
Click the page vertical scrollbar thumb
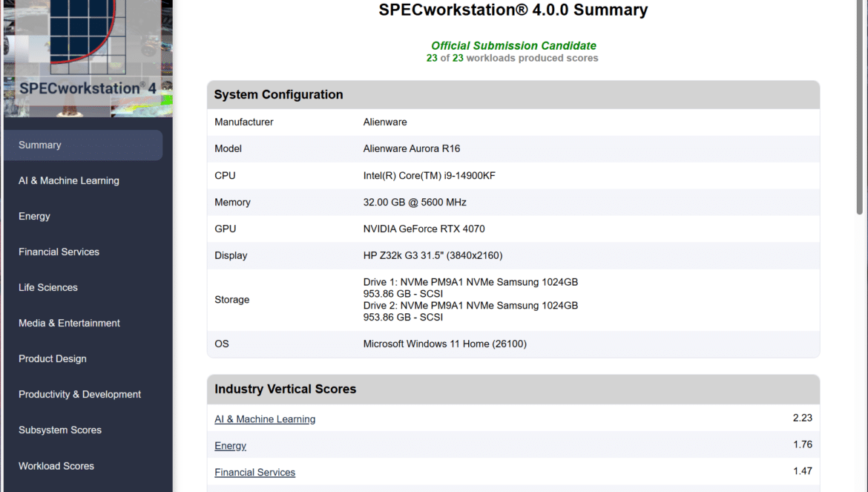click(860, 108)
